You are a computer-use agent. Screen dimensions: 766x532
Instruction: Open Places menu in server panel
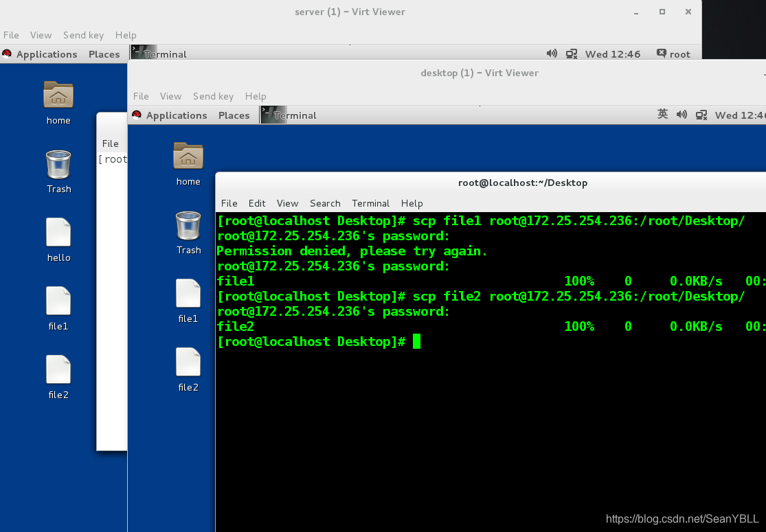pyautogui.click(x=104, y=54)
